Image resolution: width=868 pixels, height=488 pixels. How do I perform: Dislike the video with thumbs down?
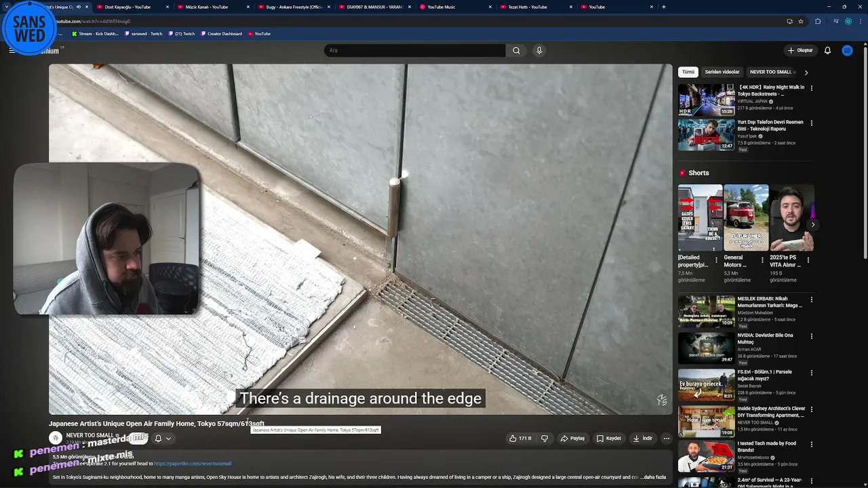coord(545,439)
